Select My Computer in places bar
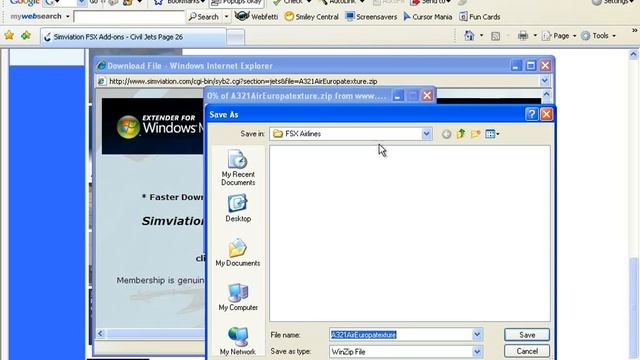This screenshot has width=640, height=360. click(x=238, y=297)
